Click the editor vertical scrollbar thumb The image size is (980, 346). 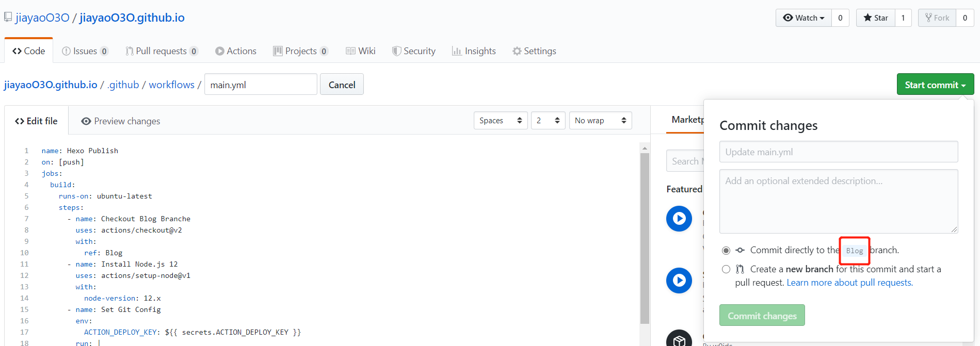[645, 238]
